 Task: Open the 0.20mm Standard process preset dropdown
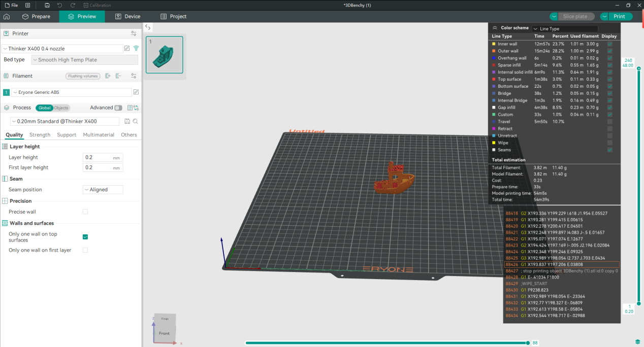point(65,121)
